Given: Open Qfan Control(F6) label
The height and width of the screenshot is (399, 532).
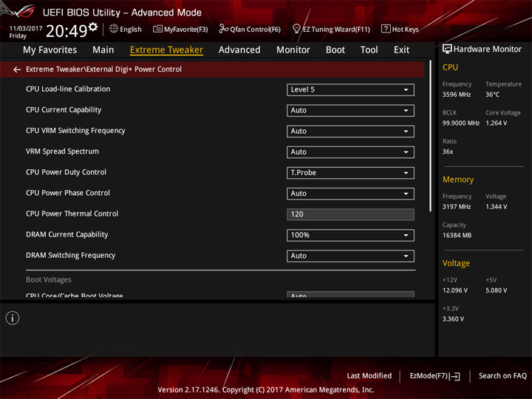Looking at the screenshot, I should point(255,30).
